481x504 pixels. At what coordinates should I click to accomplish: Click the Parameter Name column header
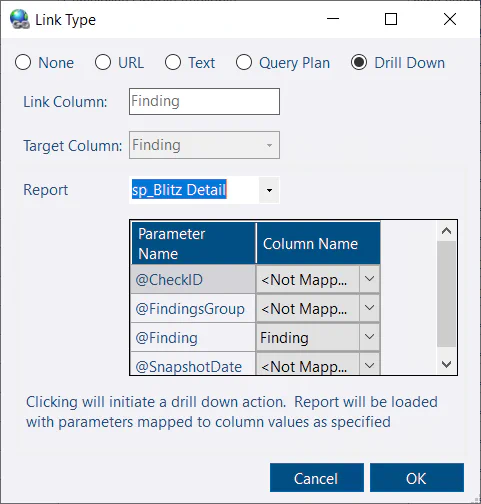click(x=194, y=243)
